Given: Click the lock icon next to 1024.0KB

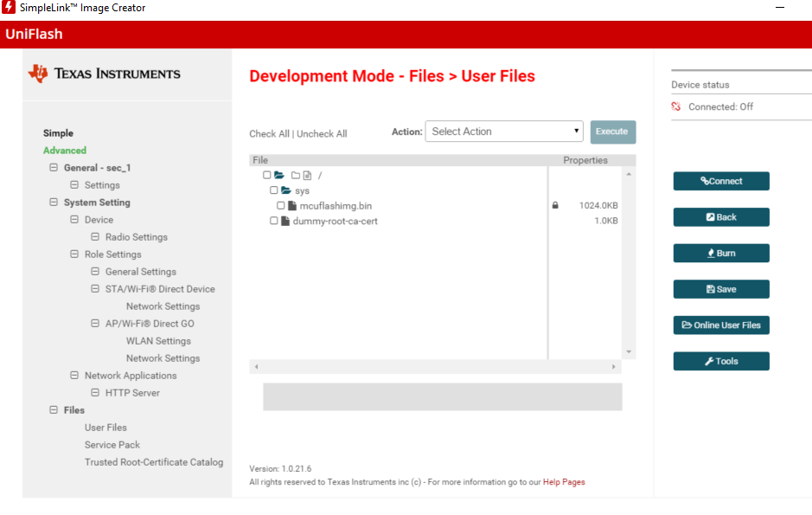Looking at the screenshot, I should 555,205.
